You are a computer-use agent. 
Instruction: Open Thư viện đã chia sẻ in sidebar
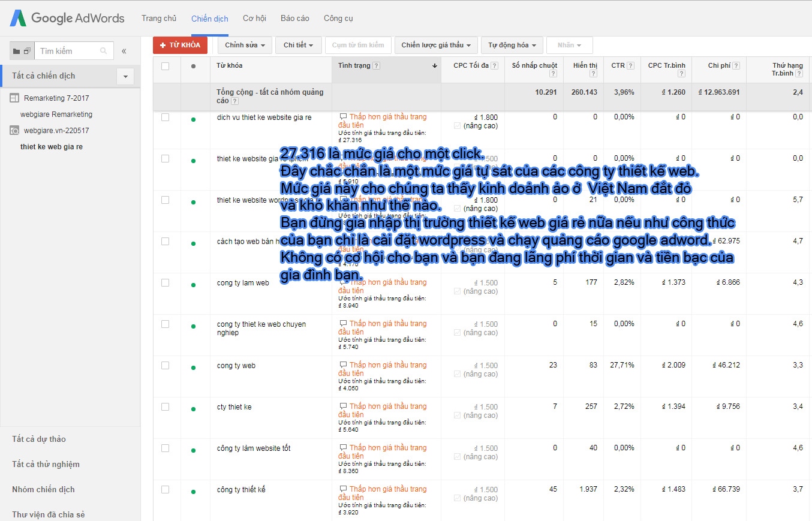(x=49, y=514)
